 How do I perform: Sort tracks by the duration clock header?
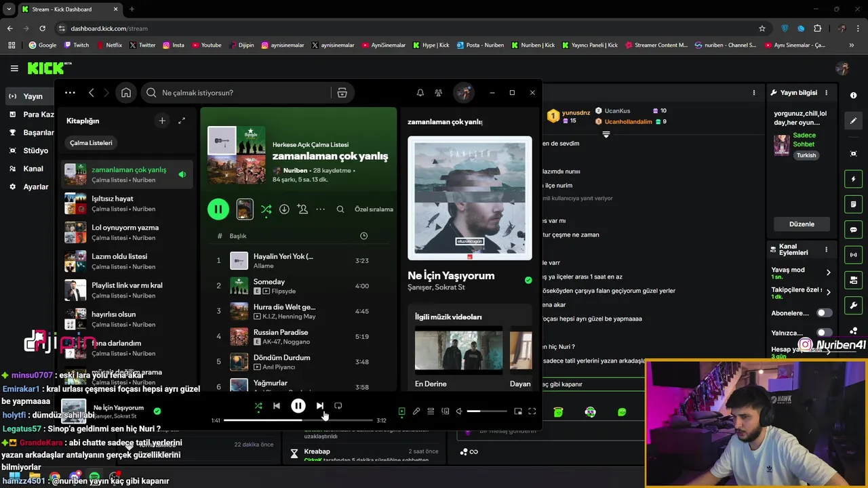(x=363, y=236)
